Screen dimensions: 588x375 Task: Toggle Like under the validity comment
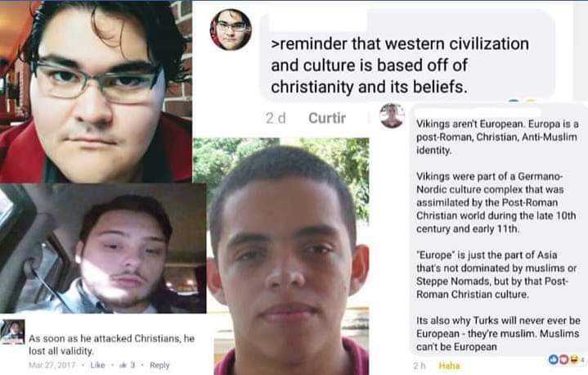tap(97, 365)
